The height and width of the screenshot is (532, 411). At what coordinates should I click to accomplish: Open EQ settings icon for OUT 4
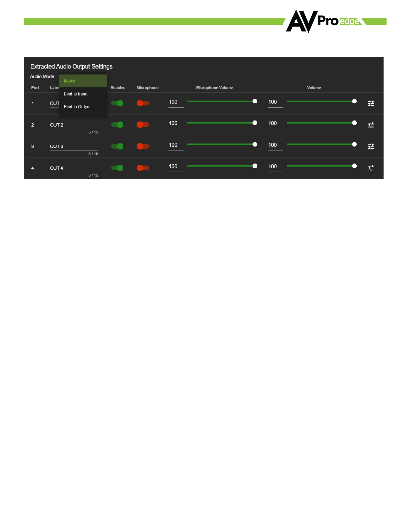(371, 168)
